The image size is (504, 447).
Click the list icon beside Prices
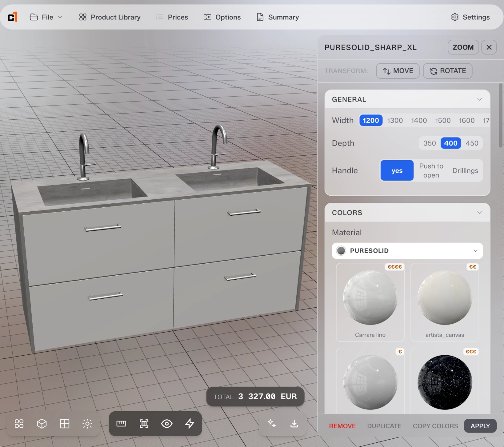point(160,17)
